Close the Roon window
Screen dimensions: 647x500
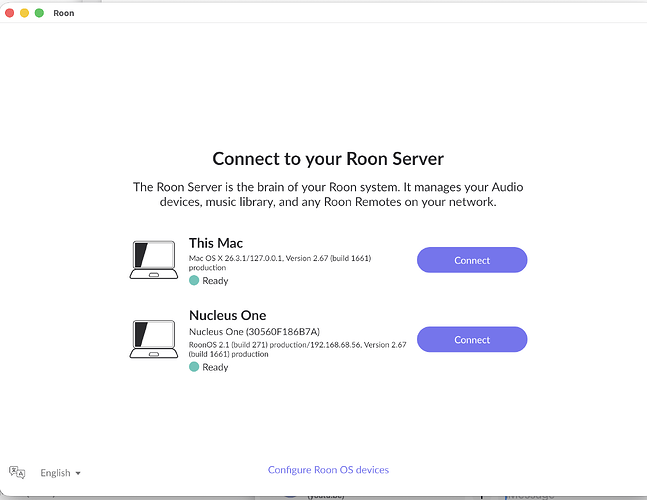point(9,13)
